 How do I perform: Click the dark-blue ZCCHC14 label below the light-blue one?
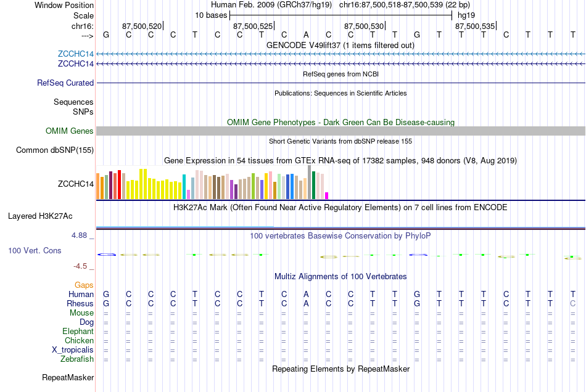coord(75,64)
